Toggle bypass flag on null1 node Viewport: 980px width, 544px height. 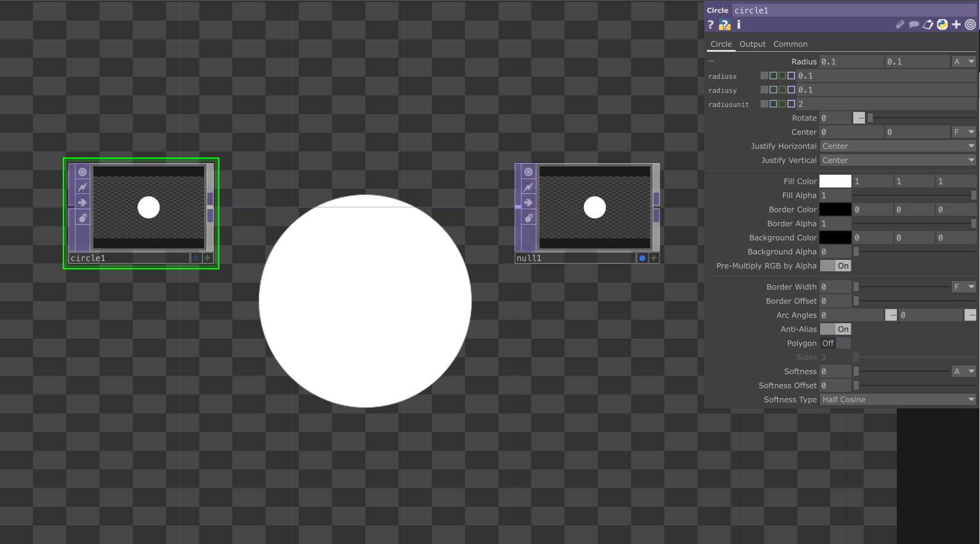pyautogui.click(x=528, y=187)
